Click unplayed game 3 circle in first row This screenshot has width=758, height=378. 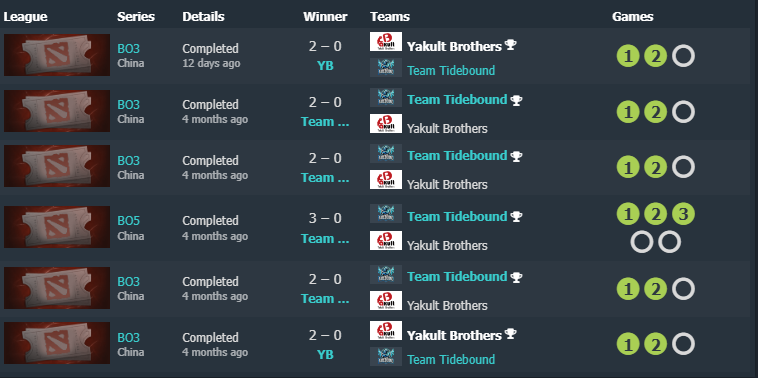tap(683, 56)
